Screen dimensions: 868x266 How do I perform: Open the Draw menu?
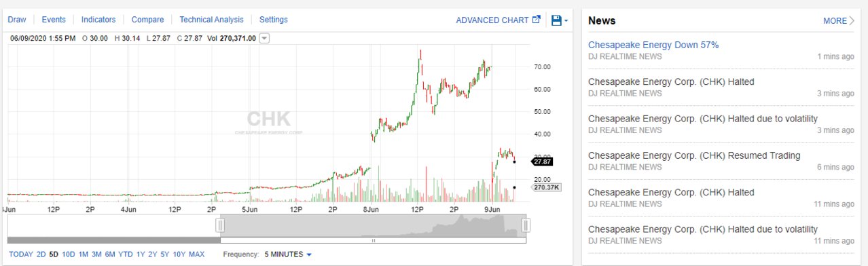(x=17, y=20)
